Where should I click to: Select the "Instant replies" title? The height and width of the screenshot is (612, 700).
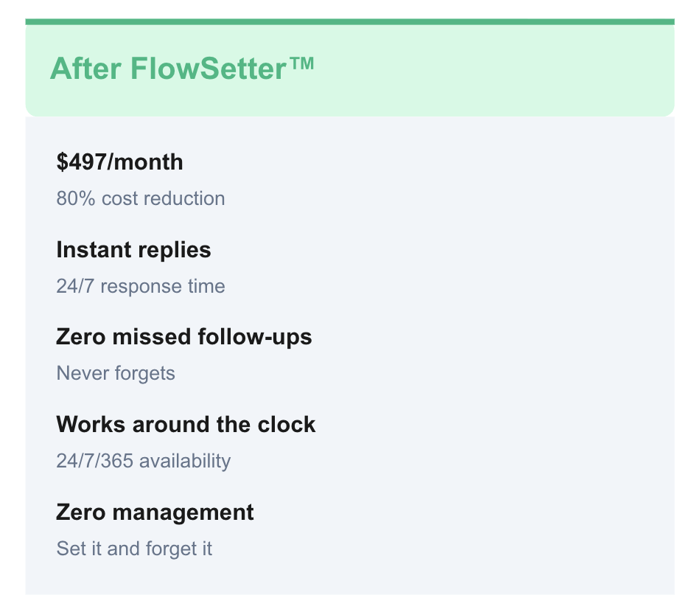coord(133,250)
